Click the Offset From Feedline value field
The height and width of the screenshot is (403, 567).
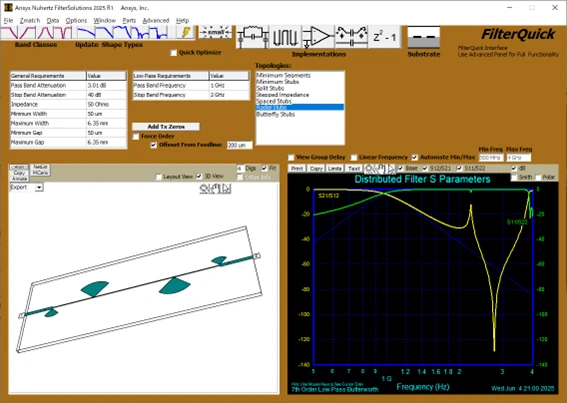pos(239,145)
